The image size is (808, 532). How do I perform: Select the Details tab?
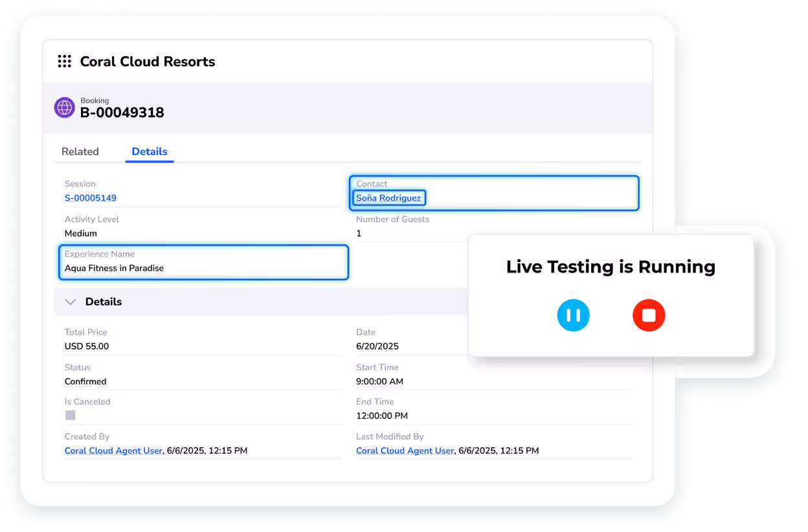point(150,151)
